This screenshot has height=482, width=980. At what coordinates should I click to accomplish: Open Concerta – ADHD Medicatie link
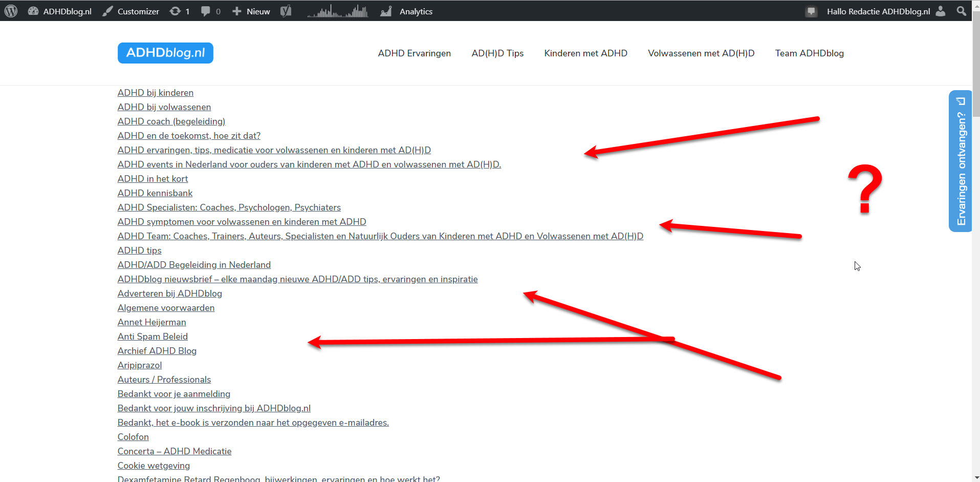pyautogui.click(x=175, y=451)
